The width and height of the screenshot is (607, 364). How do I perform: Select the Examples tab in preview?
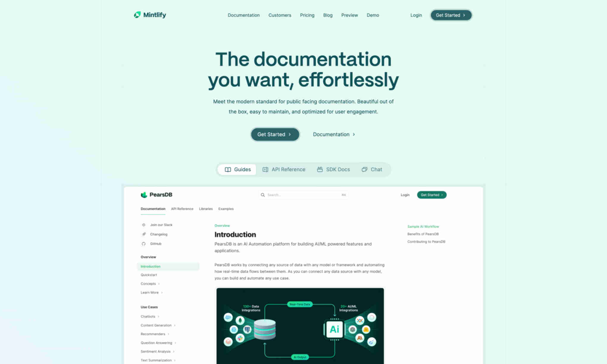[226, 209]
